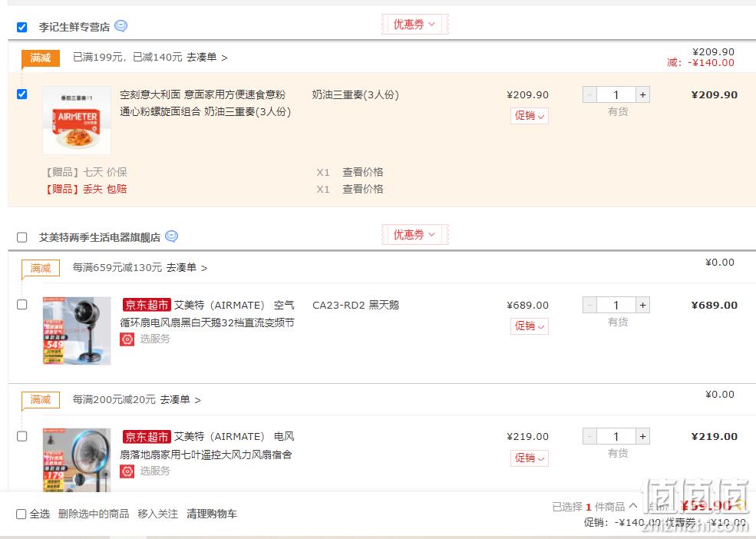756x539 pixels.
Task: Open 优惠券 dropdown for 艾美特 store
Action: point(414,234)
